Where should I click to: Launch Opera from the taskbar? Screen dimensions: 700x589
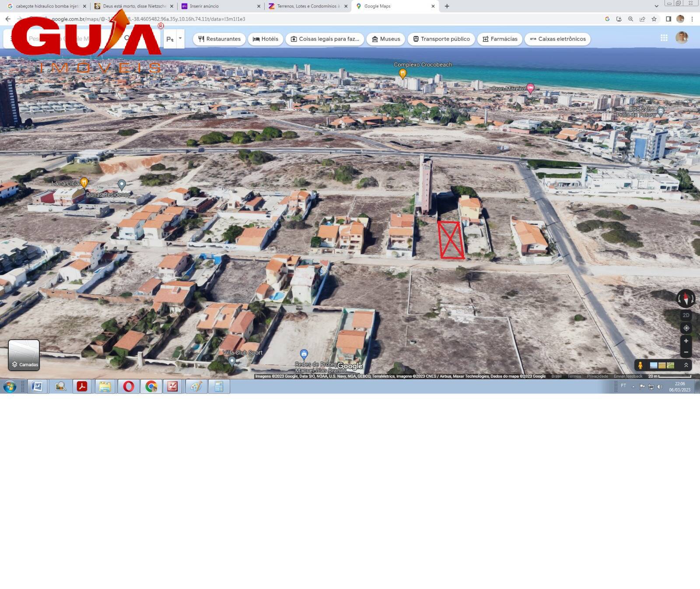129,386
